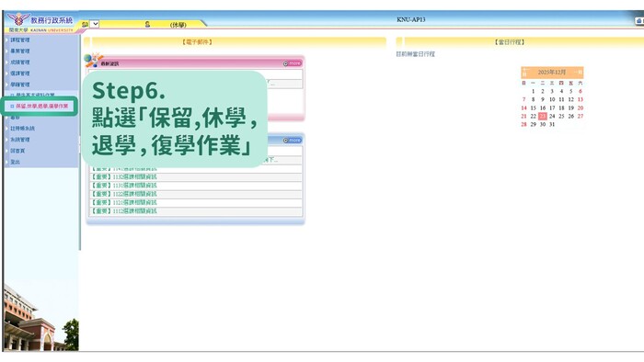Open the 【重要】1132選課相關資訊 news item
The width and height of the screenshot is (644, 362).
(x=123, y=176)
